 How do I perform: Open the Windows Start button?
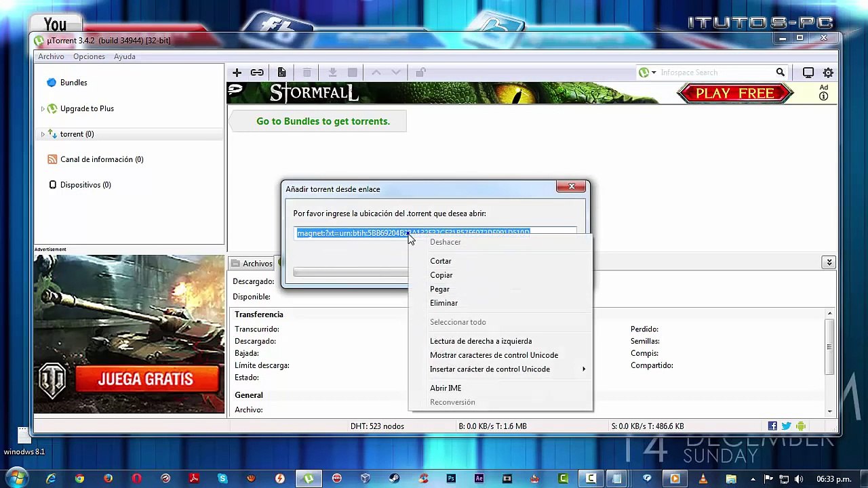click(16, 479)
